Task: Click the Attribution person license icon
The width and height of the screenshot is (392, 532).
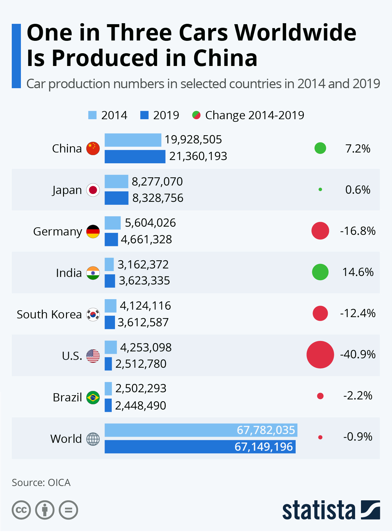Action: click(x=45, y=510)
